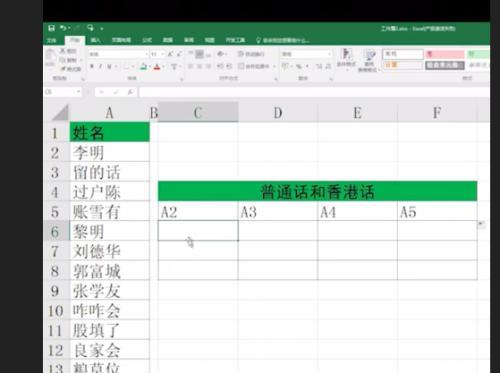500x373 pixels.
Task: Click the select-all corner triangle
Action: [60, 113]
